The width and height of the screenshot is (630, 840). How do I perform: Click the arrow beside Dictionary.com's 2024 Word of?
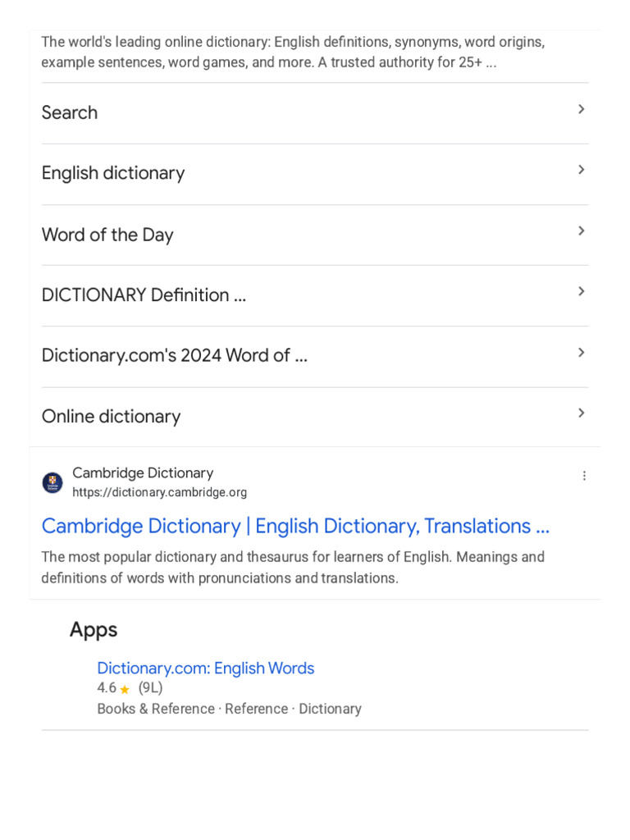point(582,353)
